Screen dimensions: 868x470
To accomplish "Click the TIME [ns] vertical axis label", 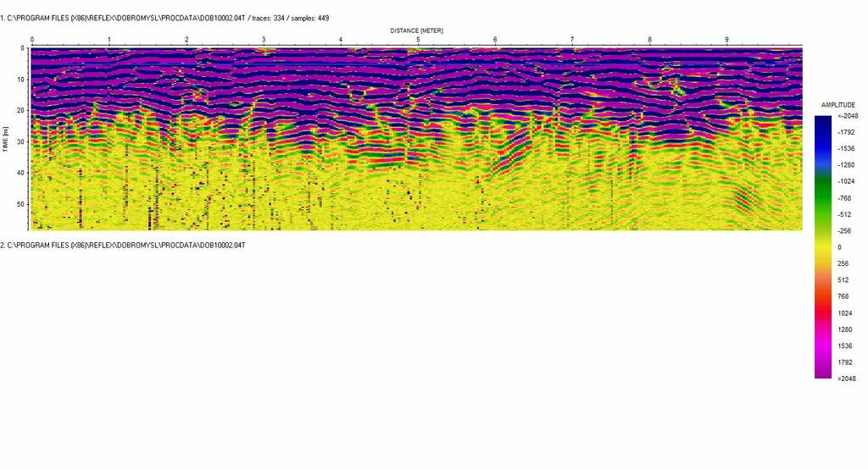I will pyautogui.click(x=7, y=140).
